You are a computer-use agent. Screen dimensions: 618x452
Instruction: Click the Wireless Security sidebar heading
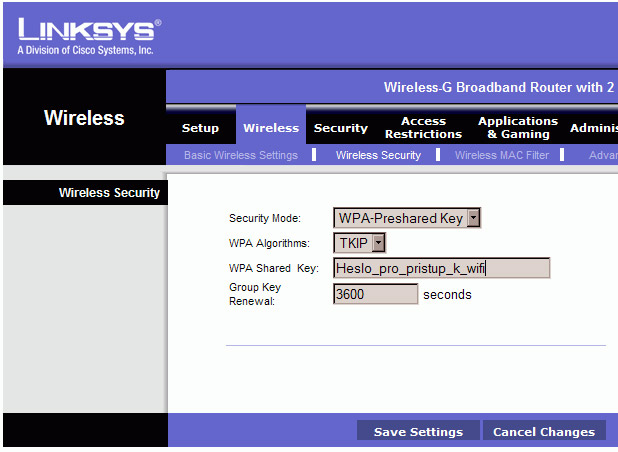[109, 193]
